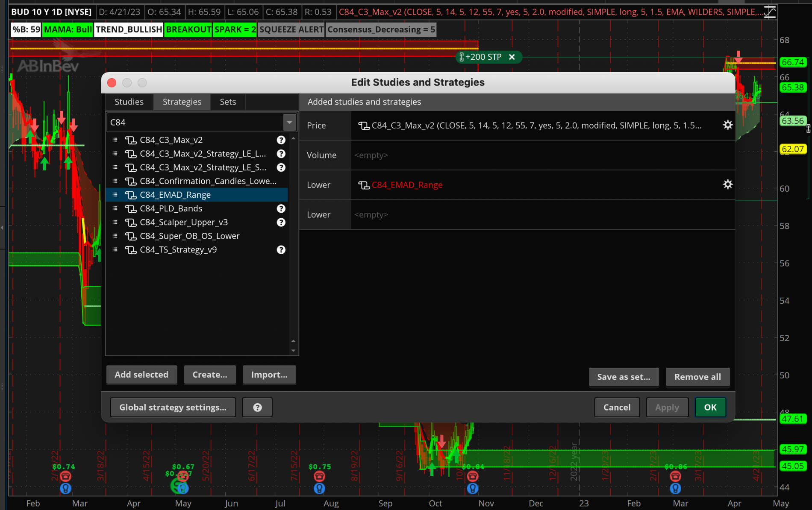Open help for C84_PLD_Bands
812x510 pixels.
281,208
